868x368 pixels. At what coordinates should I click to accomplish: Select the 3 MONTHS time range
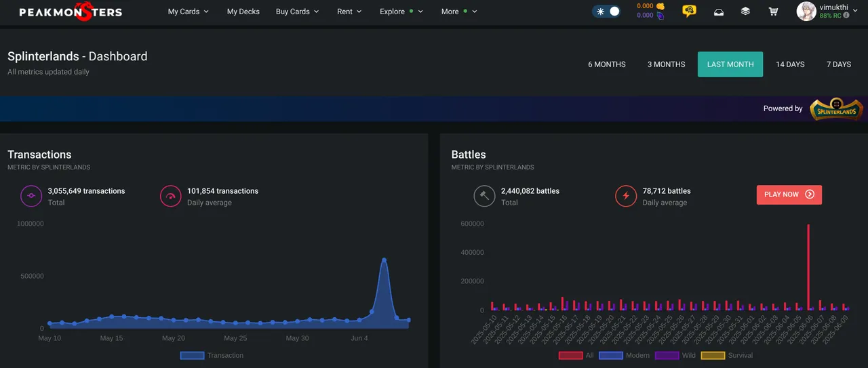click(667, 64)
